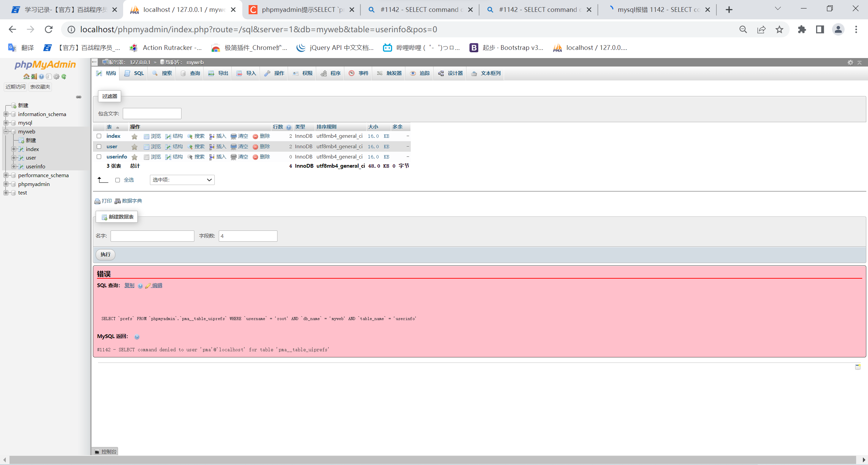The width and height of the screenshot is (868, 465).
Task: Switch to the SQL tab
Action: pos(134,73)
